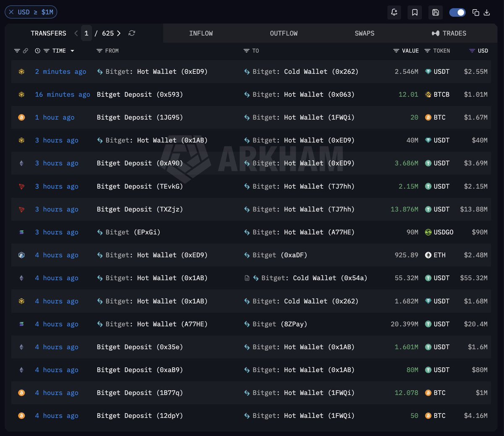
Task: Click the BTC token on $4.16M row
Action: pos(435,415)
